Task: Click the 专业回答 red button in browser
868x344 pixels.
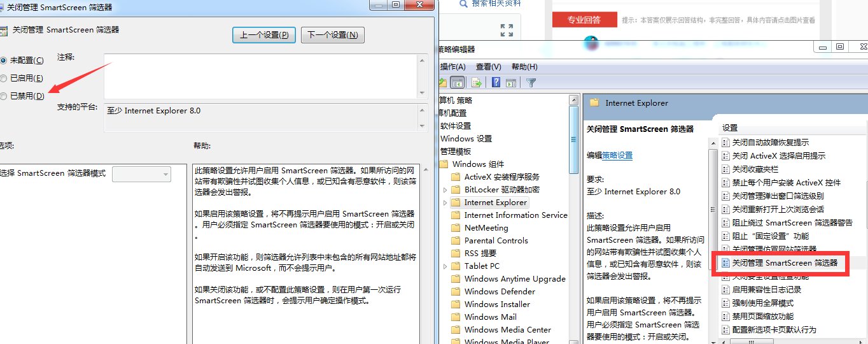Action: (585, 20)
